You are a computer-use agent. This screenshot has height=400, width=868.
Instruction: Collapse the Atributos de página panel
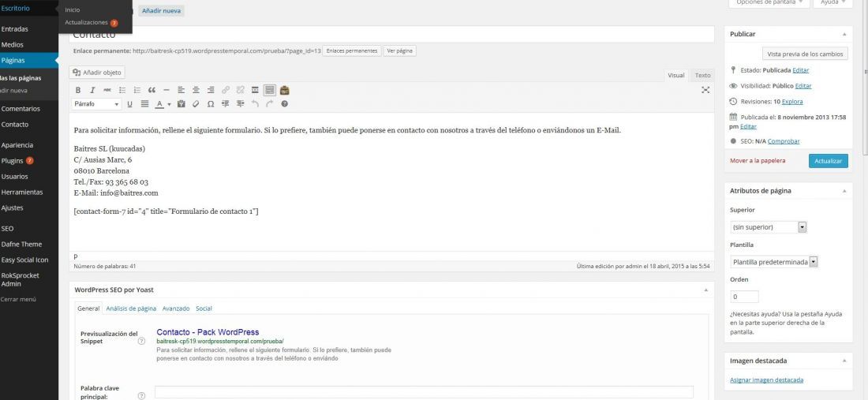[844, 191]
